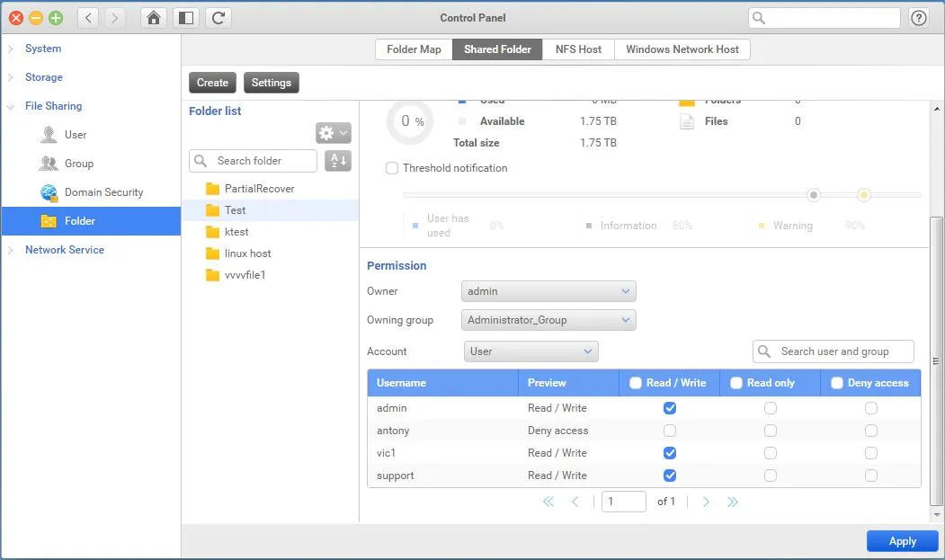Go to previous permissions page

click(x=575, y=502)
